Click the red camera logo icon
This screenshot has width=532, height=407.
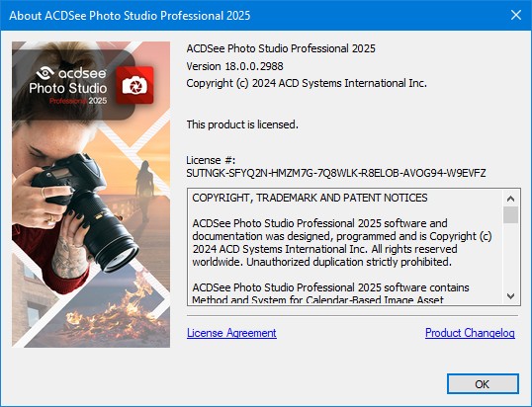tap(134, 85)
